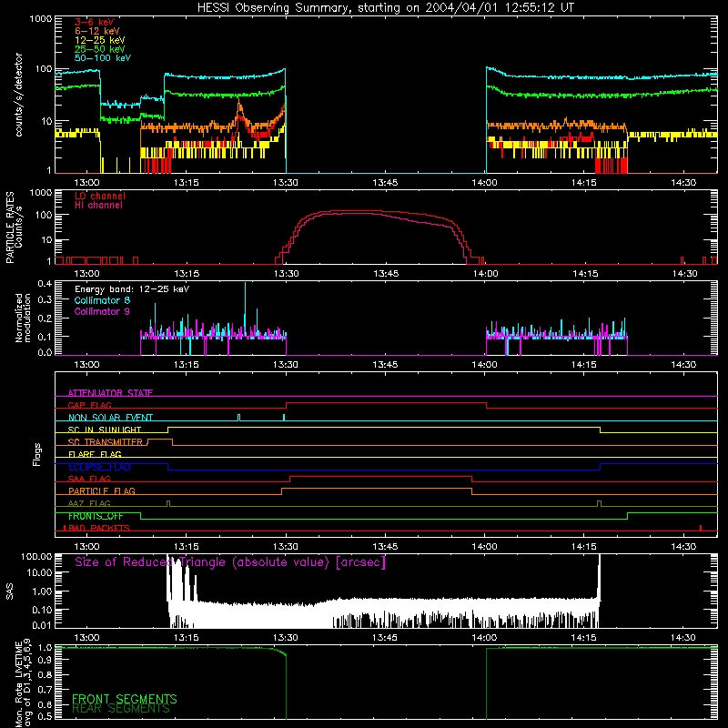Viewport: 728px width, 728px height.
Task: Click the first NON_SOLAR_EVENT pulse on the flag line
Action: 239,418
